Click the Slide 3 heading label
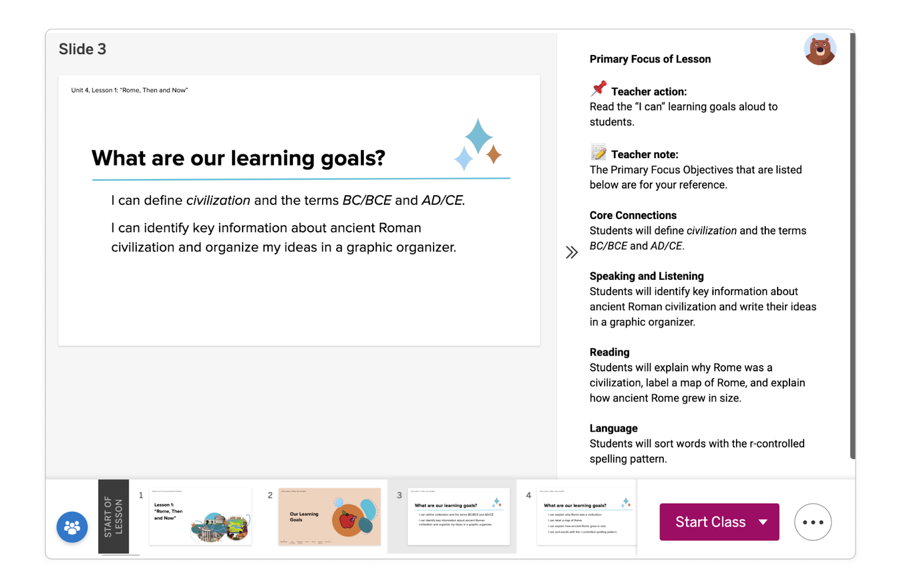Screen dimensions: 901x588 (82, 49)
